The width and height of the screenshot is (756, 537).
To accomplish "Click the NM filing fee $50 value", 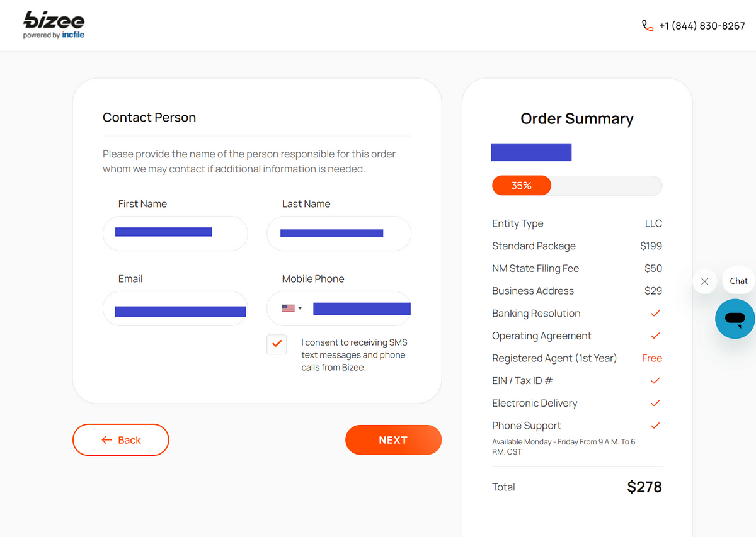I will [x=653, y=268].
